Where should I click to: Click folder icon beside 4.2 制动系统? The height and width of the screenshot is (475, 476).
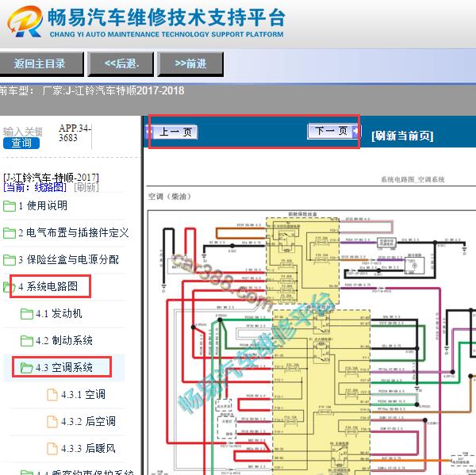[27, 340]
